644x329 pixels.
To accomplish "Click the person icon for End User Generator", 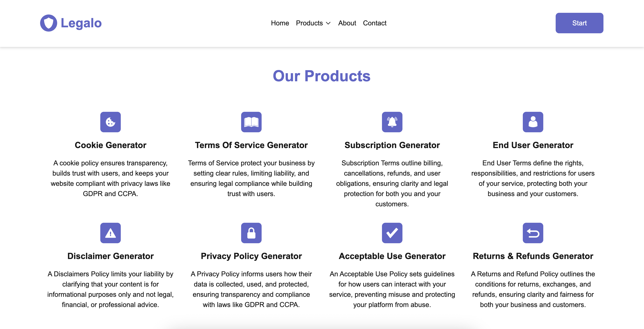I will (533, 122).
